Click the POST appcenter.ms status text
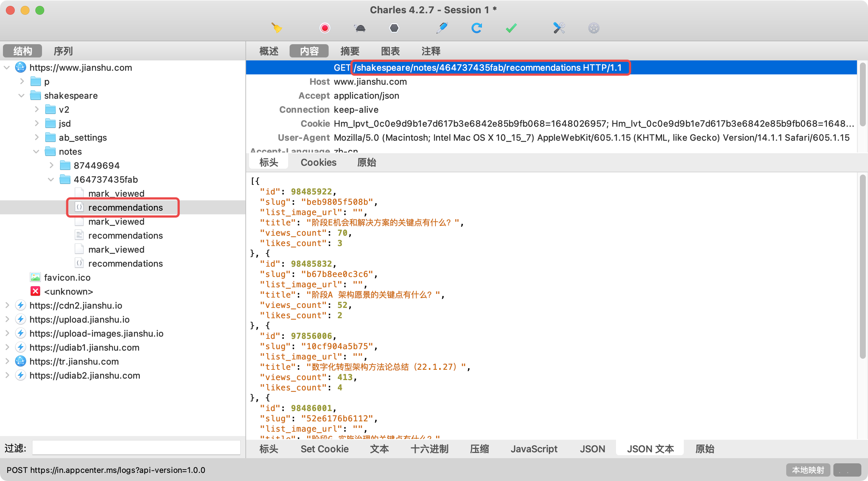Viewport: 868px width, 481px height. 106,470
